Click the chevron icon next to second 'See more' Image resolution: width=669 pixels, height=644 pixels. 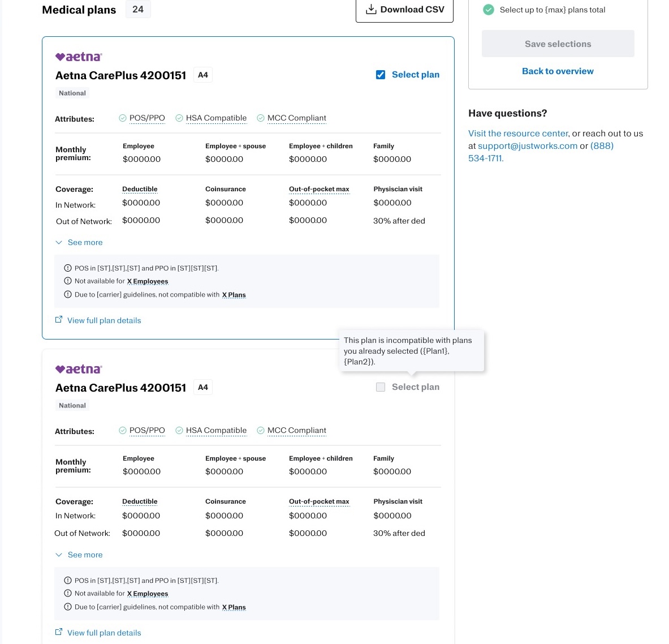59,555
